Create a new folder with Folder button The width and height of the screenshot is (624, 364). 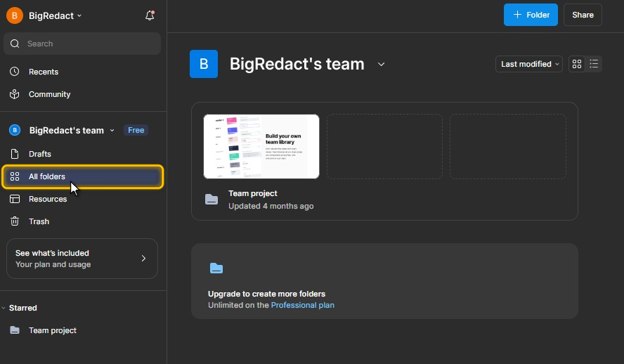coord(531,15)
